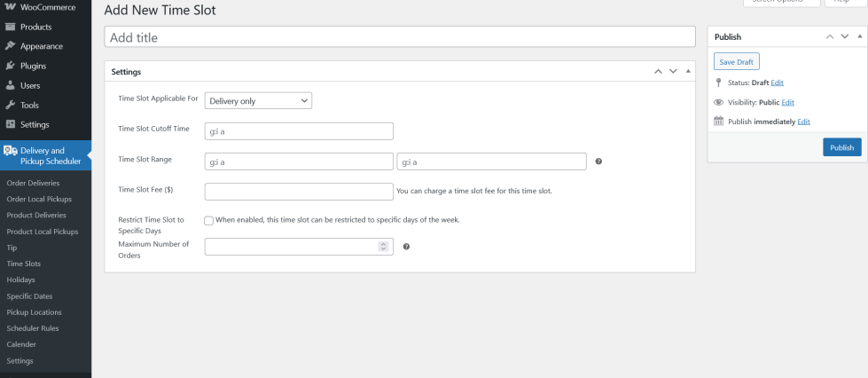Collapse the Settings panel with triangle toggle
Viewport: 868px width, 378px height.
[689, 71]
